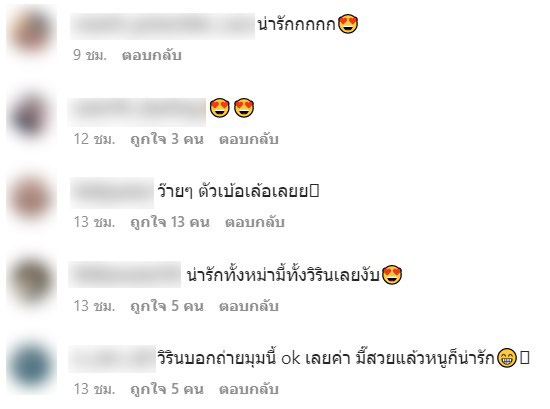Click reply under the วิรินบอกถ่ายมุมนี้ comment
This screenshot has height=409, width=550.
(249, 389)
